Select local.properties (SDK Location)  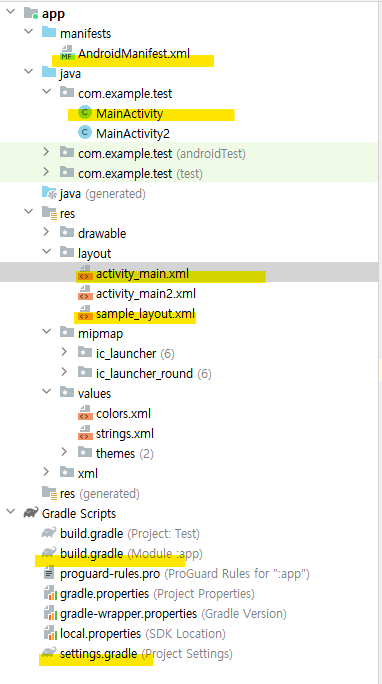coord(143,634)
